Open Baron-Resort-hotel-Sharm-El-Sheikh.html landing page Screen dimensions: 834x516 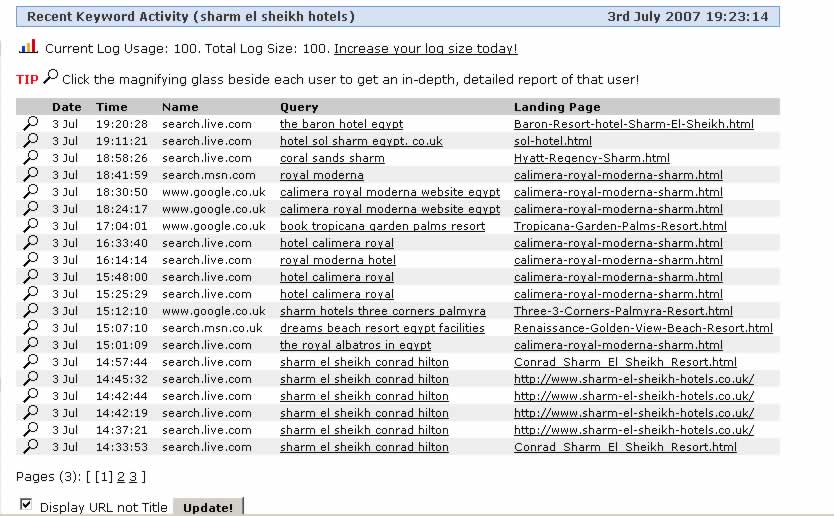(x=633, y=124)
